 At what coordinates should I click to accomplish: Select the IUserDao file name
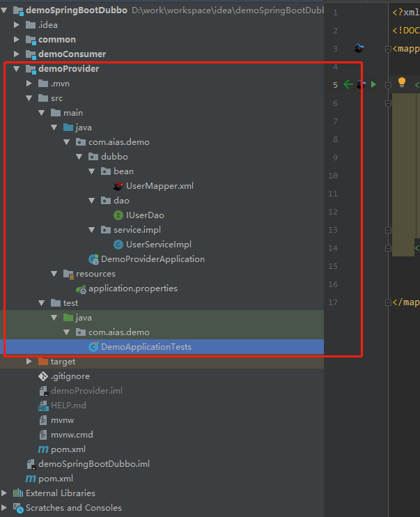pyautogui.click(x=145, y=215)
